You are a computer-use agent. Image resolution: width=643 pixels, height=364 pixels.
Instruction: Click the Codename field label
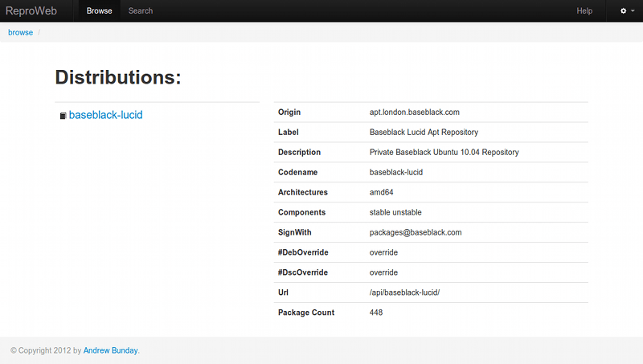point(297,172)
